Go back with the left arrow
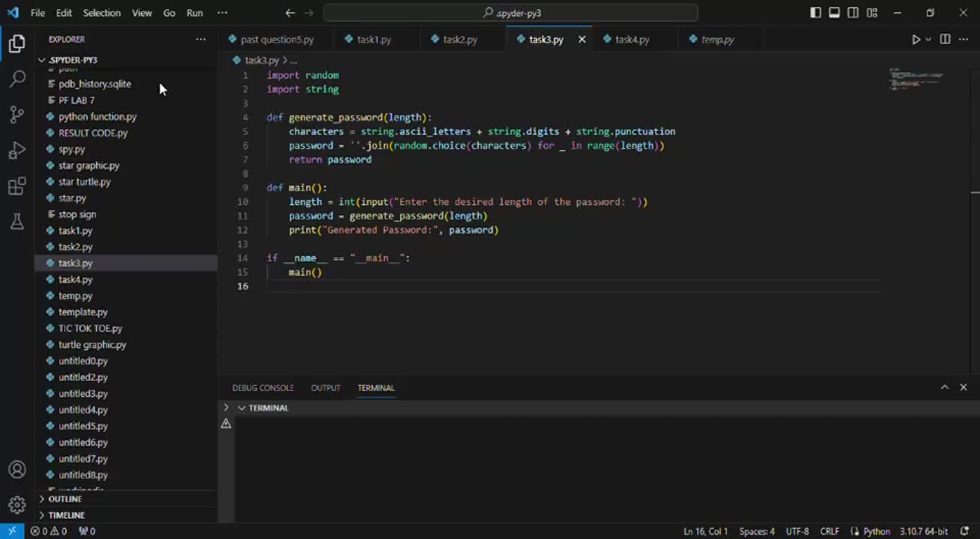 [290, 13]
